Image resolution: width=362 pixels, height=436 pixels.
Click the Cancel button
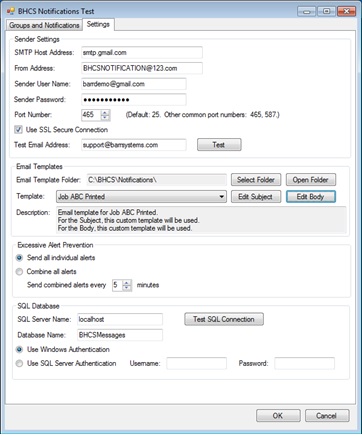pyautogui.click(x=327, y=416)
